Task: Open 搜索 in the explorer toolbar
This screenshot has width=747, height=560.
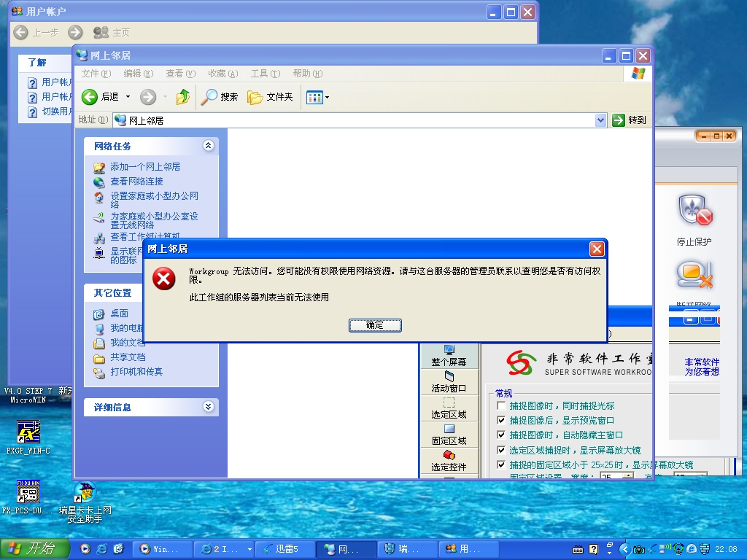Action: click(x=219, y=97)
